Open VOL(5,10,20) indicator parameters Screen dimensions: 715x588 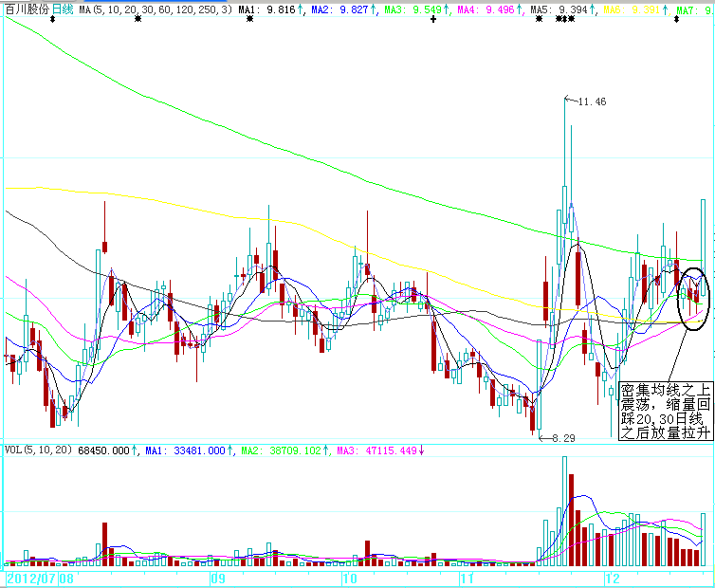coord(38,450)
